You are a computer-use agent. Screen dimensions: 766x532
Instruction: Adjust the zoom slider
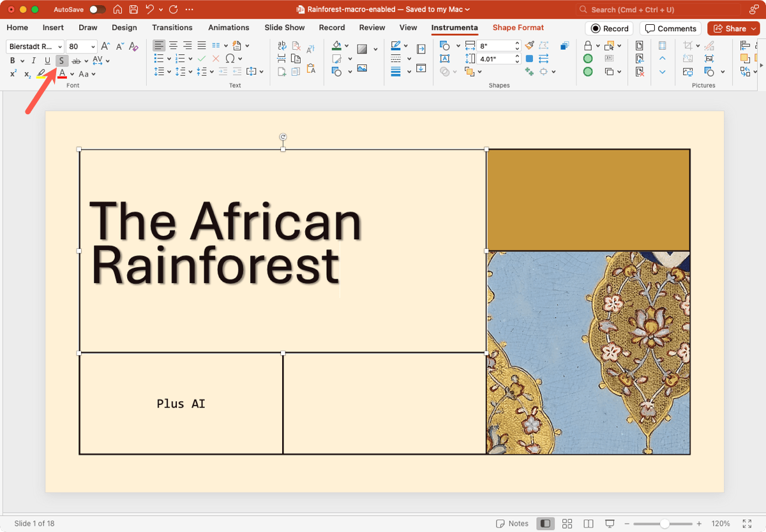[x=665, y=524]
